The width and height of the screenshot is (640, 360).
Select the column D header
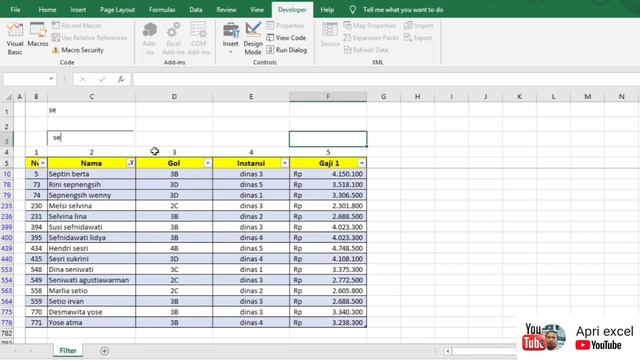[x=174, y=97]
